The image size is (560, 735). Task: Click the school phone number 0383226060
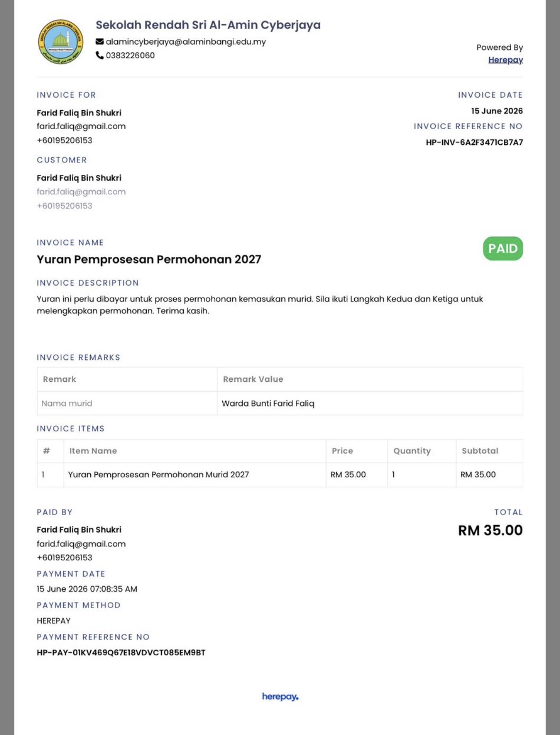[x=130, y=56]
